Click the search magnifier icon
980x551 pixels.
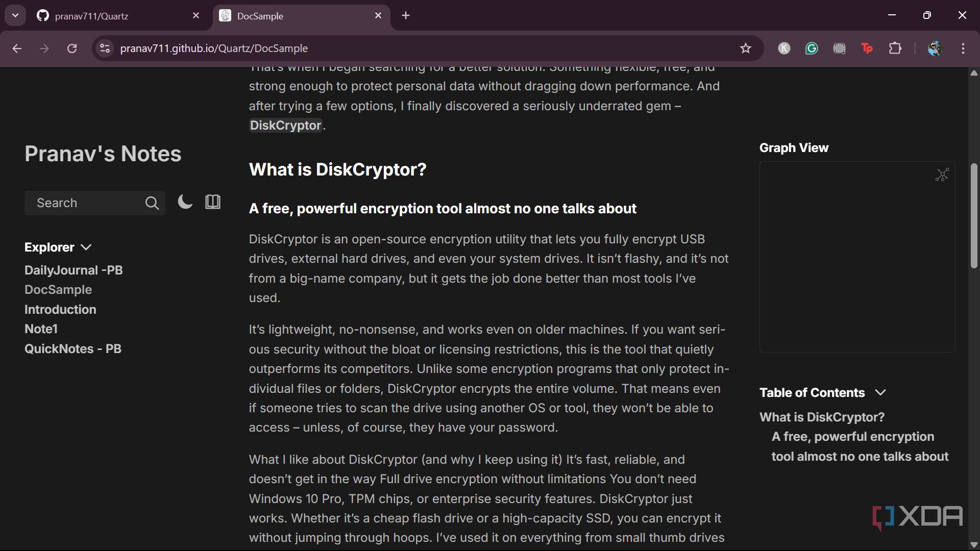pos(152,203)
